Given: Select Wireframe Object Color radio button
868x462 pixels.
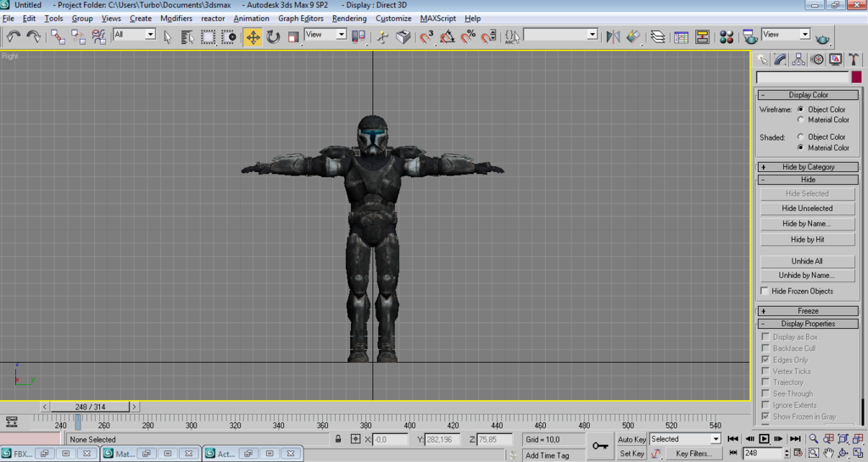Looking at the screenshot, I should (x=800, y=109).
